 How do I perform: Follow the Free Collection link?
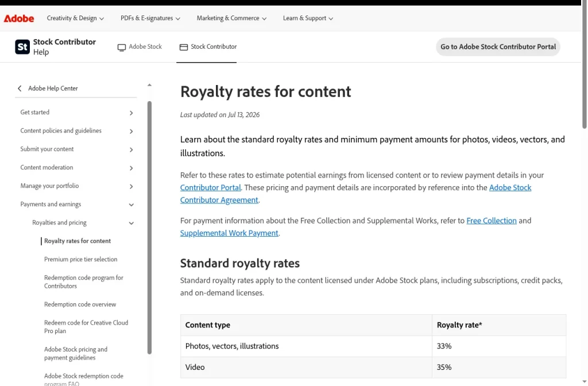pyautogui.click(x=492, y=221)
